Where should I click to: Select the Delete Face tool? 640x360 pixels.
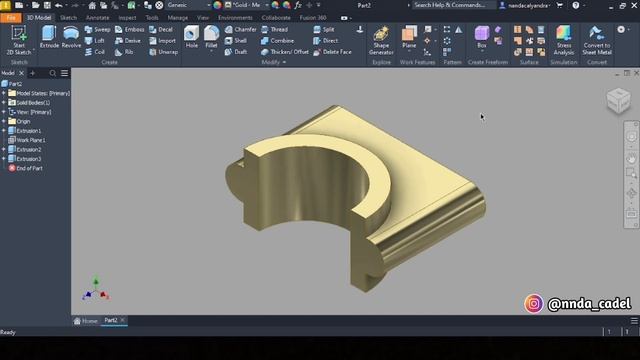(x=332, y=52)
